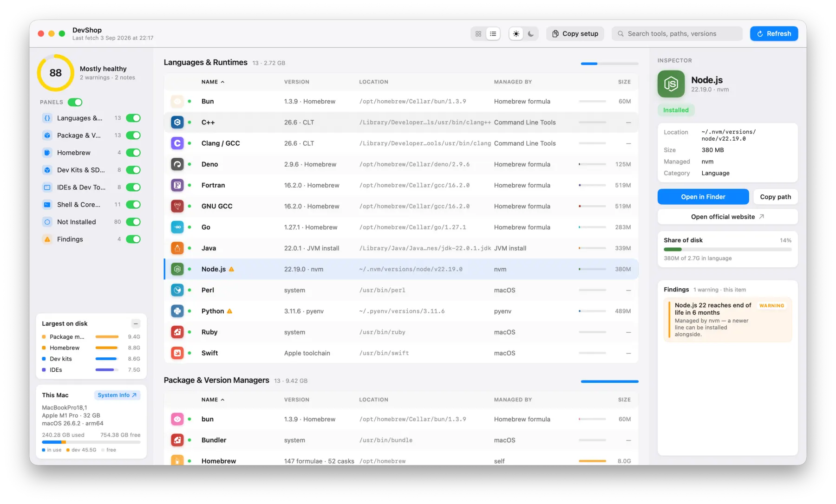
Task: Click the Share of disk progress bar
Action: pyautogui.click(x=727, y=250)
